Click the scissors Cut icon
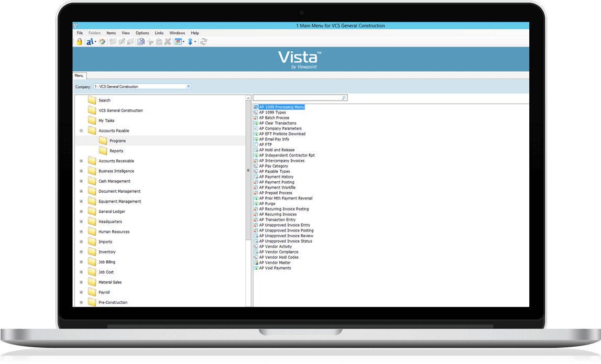601x364 pixels. 150,42
